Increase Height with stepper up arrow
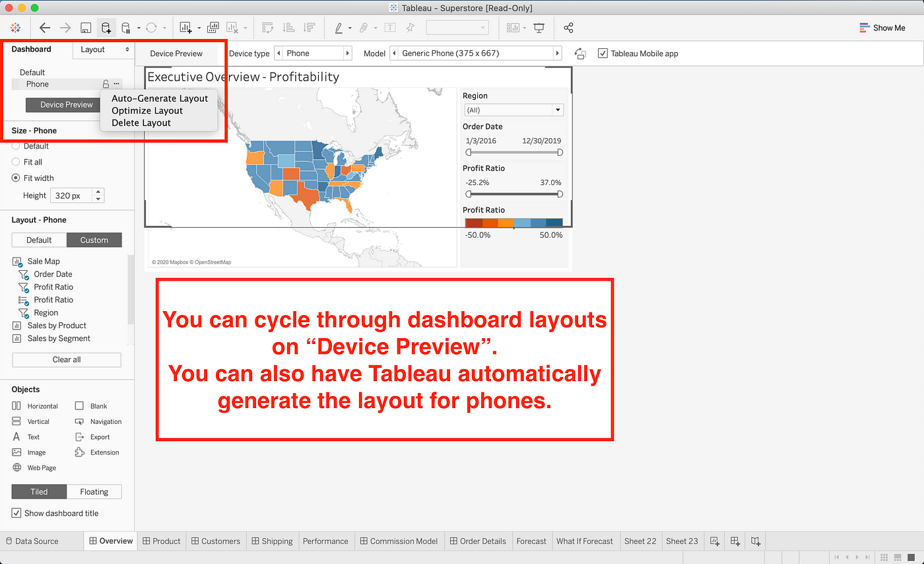 (99, 192)
